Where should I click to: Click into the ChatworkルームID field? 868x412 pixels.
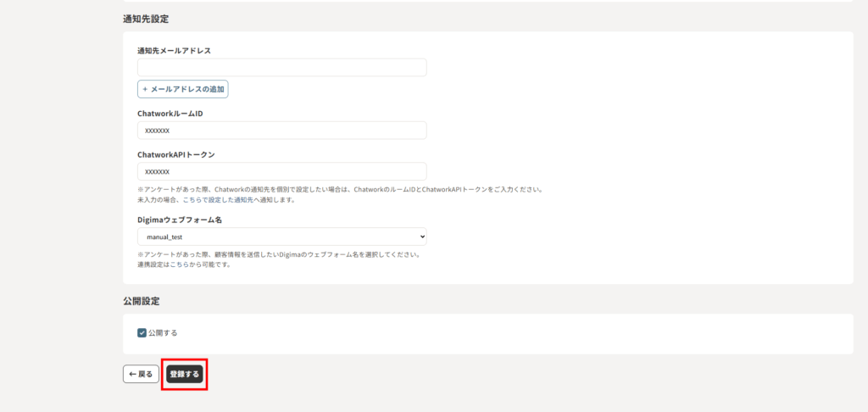(x=281, y=131)
